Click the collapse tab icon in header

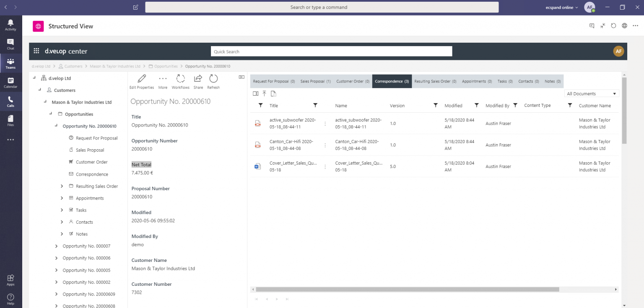tap(602, 26)
